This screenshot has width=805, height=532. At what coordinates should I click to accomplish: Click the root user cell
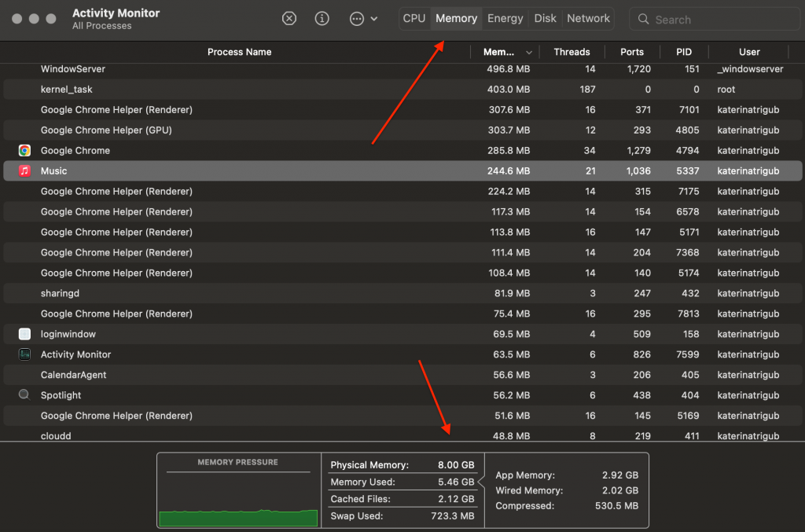[726, 90]
